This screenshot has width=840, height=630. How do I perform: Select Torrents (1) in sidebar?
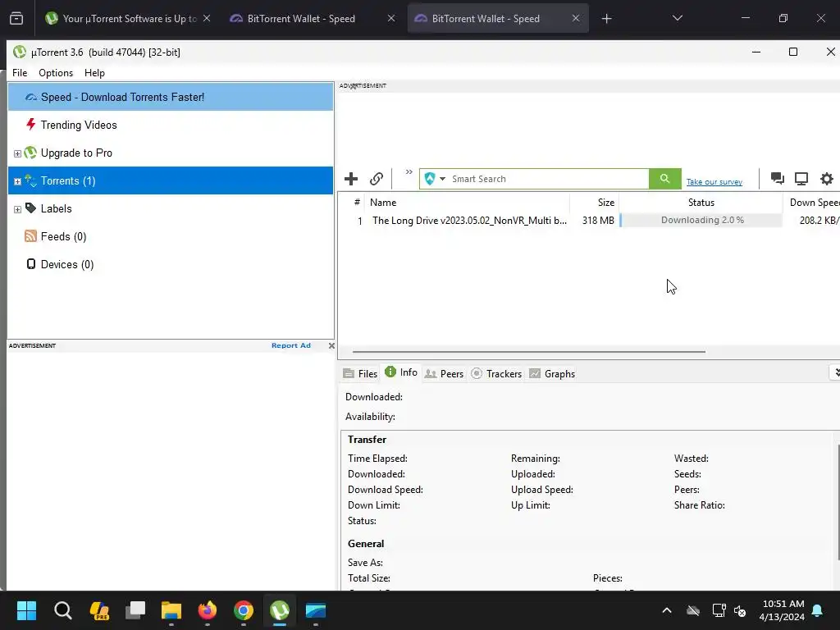pyautogui.click(x=171, y=180)
